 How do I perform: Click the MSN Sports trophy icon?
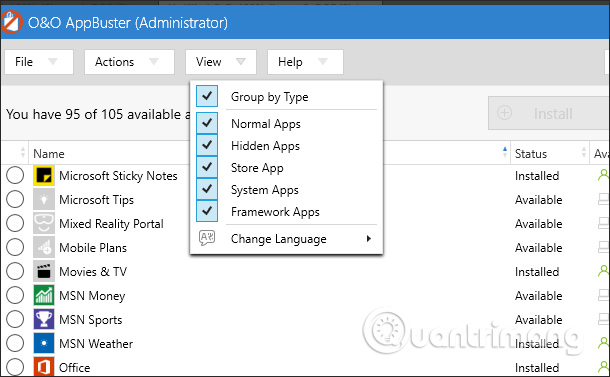[x=44, y=319]
